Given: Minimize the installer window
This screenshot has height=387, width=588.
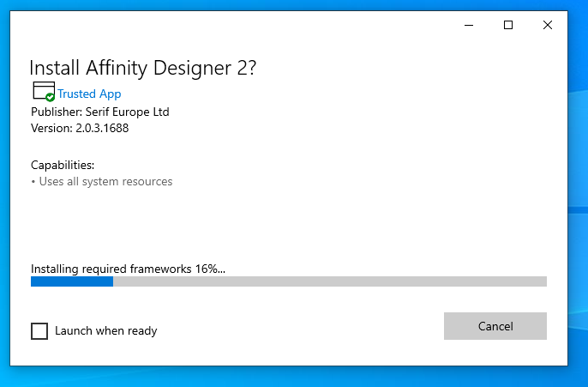Looking at the screenshot, I should 469,25.
